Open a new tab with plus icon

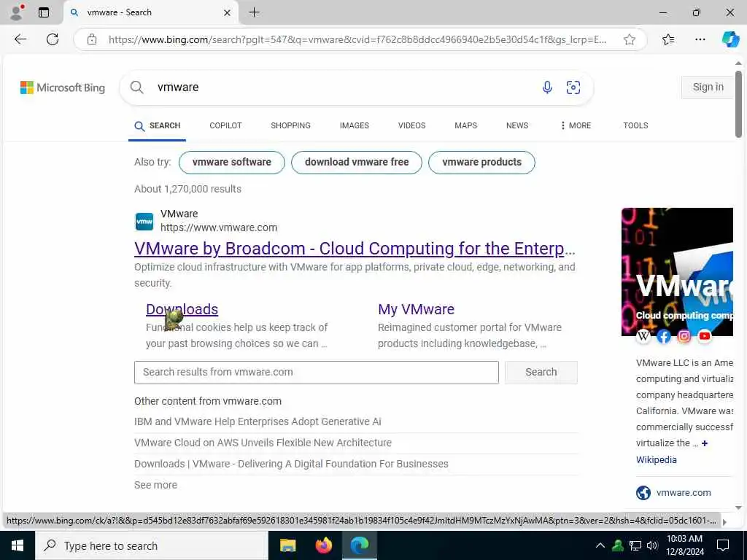tap(255, 12)
